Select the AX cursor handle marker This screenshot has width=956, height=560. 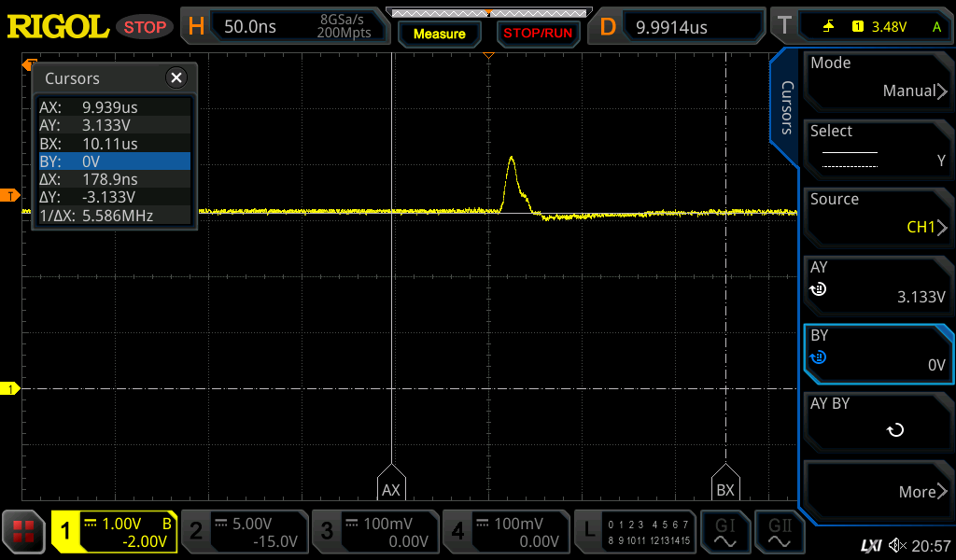pos(391,483)
